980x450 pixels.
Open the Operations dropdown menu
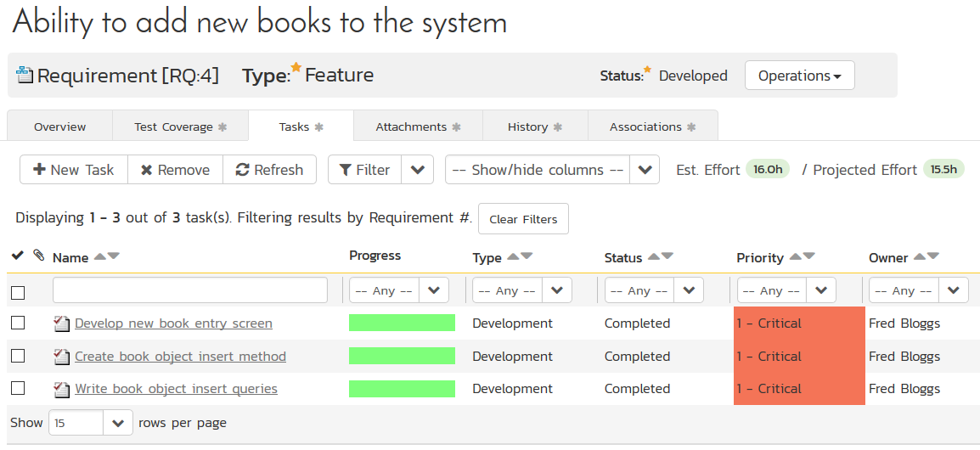799,76
